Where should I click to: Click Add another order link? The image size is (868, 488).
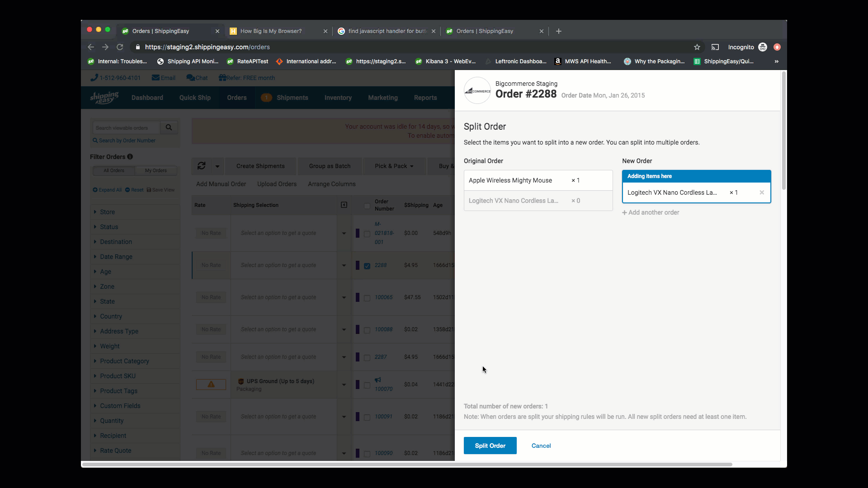[x=651, y=212]
